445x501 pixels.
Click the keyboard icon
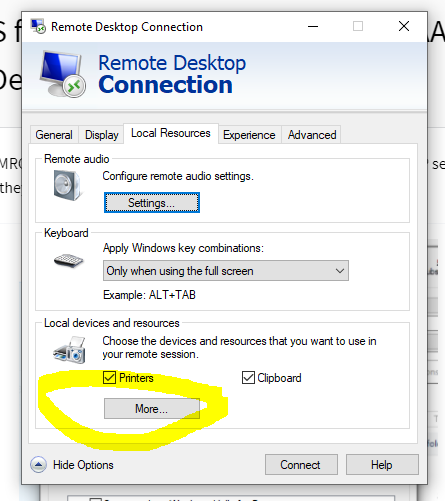coord(69,261)
